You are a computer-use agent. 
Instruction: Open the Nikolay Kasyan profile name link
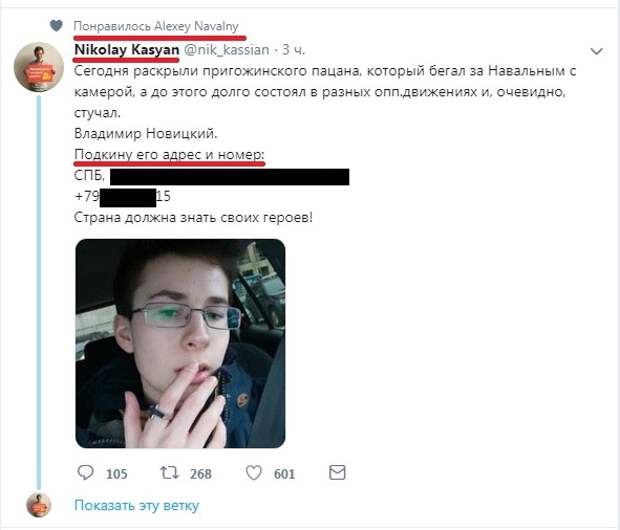[x=127, y=50]
